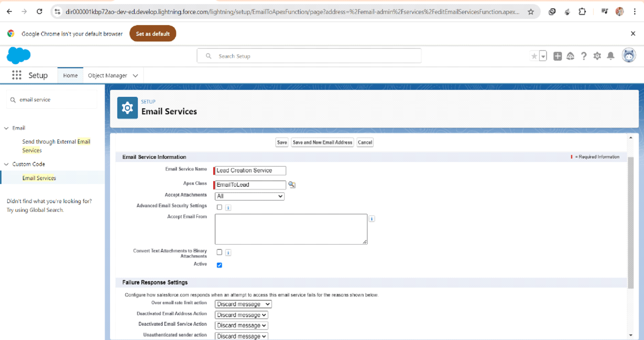The height and width of the screenshot is (340, 644).
Task: Click the Email Service Name field
Action: pyautogui.click(x=250, y=170)
